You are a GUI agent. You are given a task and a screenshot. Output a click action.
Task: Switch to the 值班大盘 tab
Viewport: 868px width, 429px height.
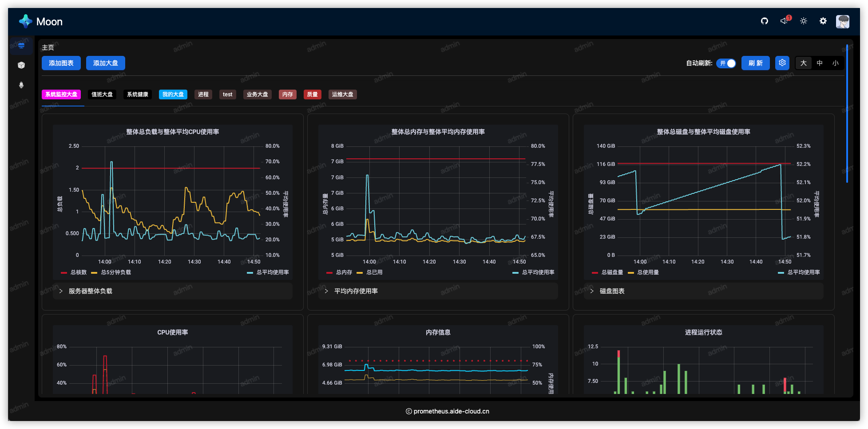[102, 94]
